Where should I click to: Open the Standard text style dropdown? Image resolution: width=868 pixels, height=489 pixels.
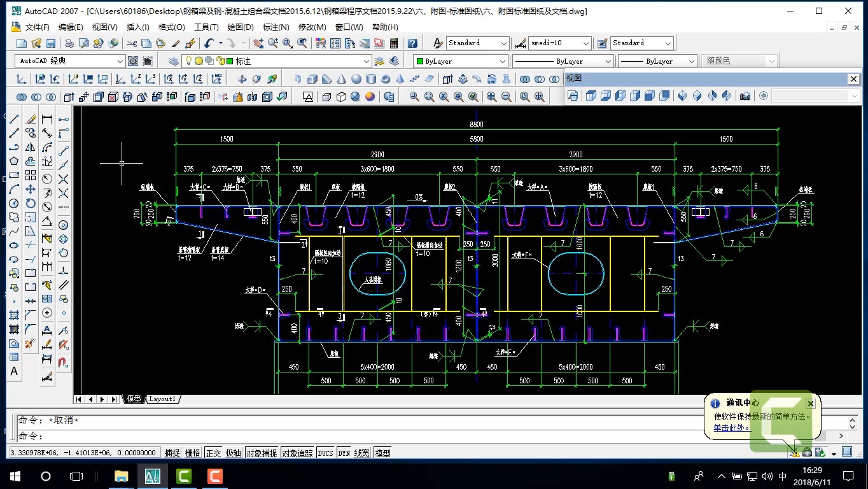coord(477,43)
